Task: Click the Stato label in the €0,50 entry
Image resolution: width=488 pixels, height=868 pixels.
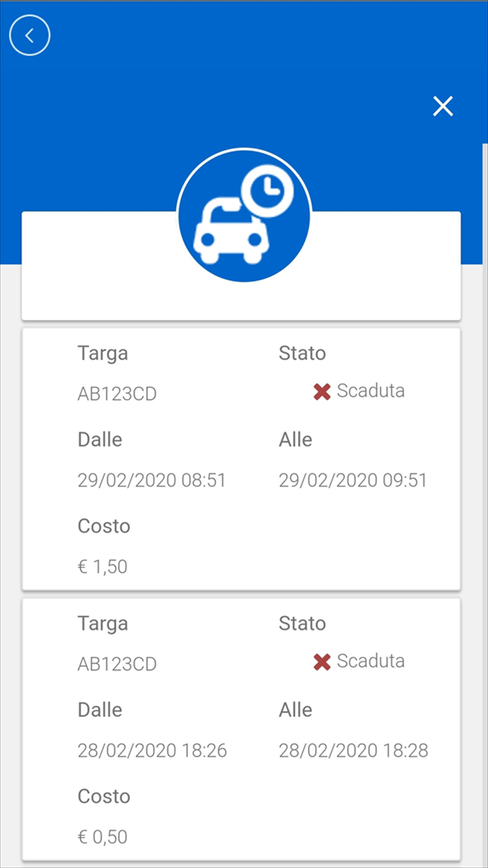Action: [302, 623]
